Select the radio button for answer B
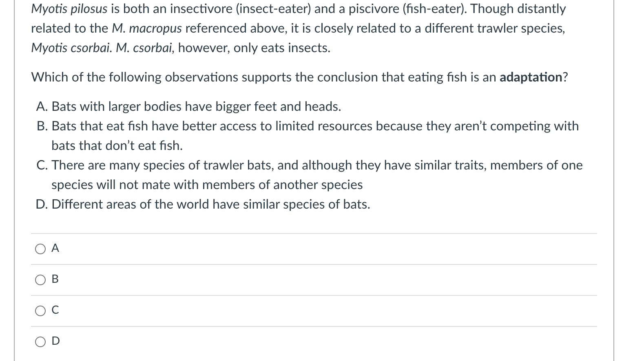This screenshot has width=644, height=361. pyautogui.click(x=40, y=280)
